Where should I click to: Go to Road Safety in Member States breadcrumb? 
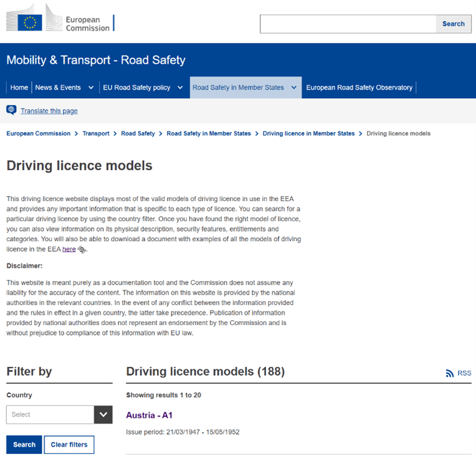pos(209,133)
